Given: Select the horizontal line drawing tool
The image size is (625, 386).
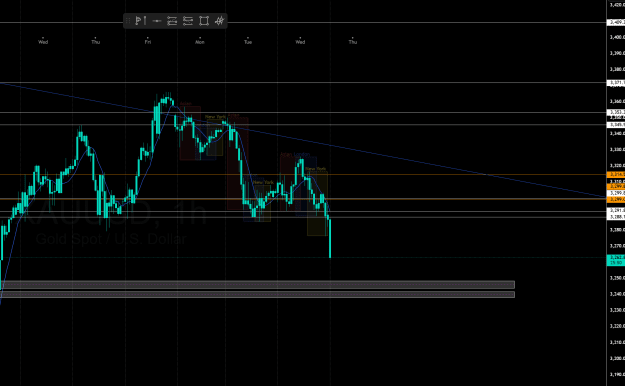Looking at the screenshot, I should coord(157,21).
